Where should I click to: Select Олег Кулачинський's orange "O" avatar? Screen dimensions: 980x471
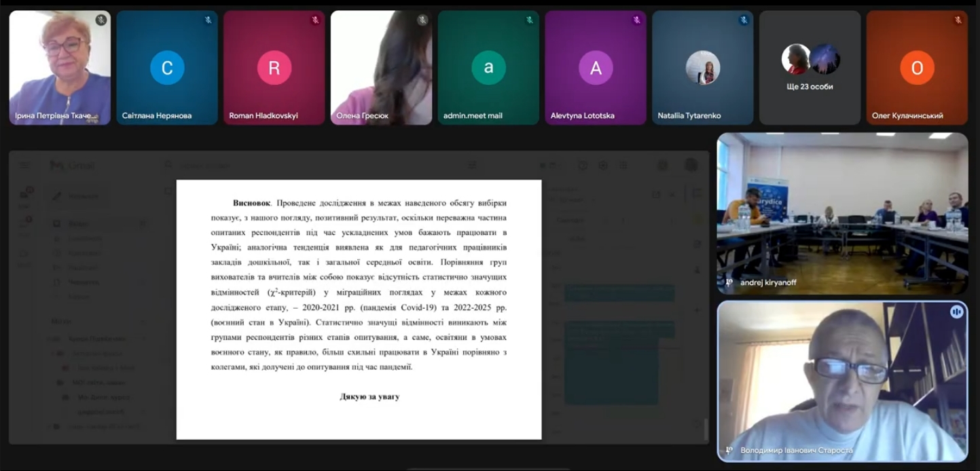[917, 68]
